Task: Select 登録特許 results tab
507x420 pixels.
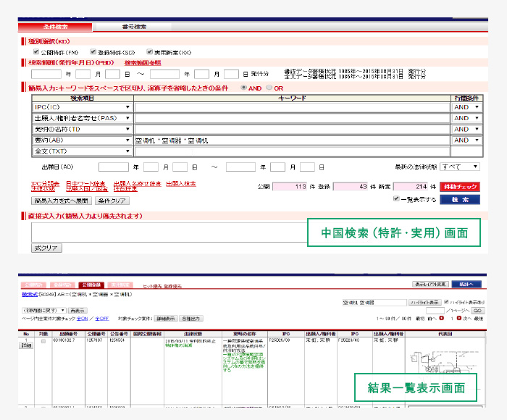Action: (62, 285)
